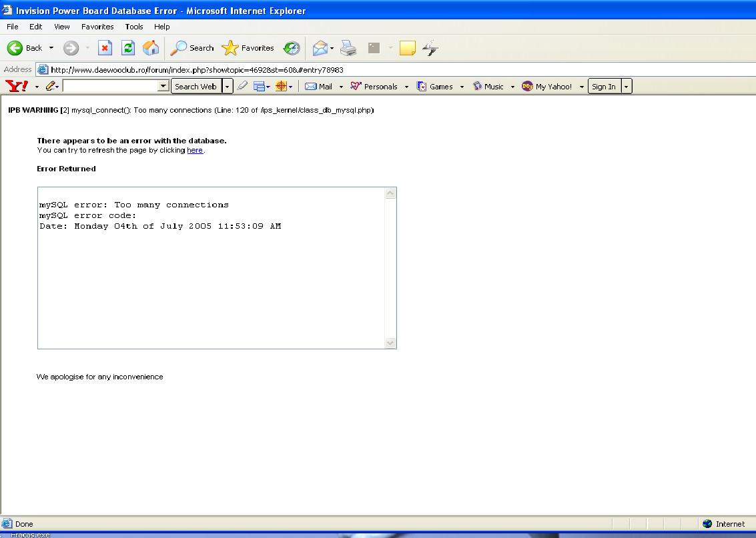Screen dimensions: 756x538
Task: Open the Favorites menu
Action: tap(97, 27)
